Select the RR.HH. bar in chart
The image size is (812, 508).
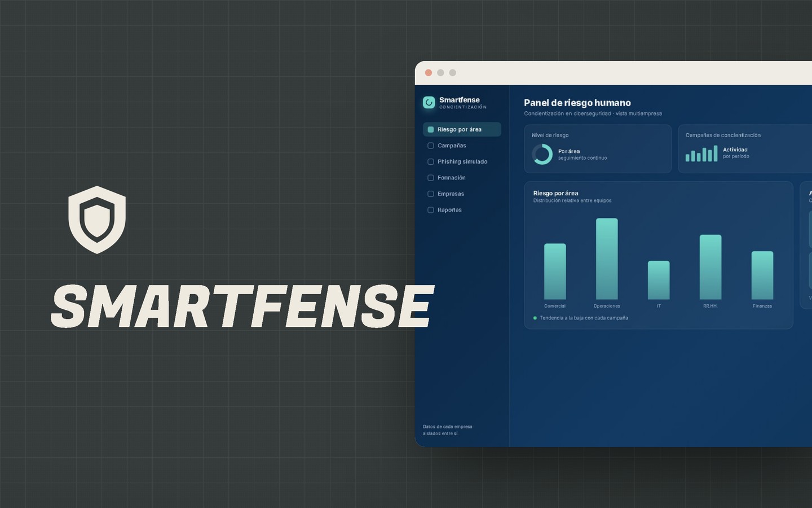pos(710,267)
